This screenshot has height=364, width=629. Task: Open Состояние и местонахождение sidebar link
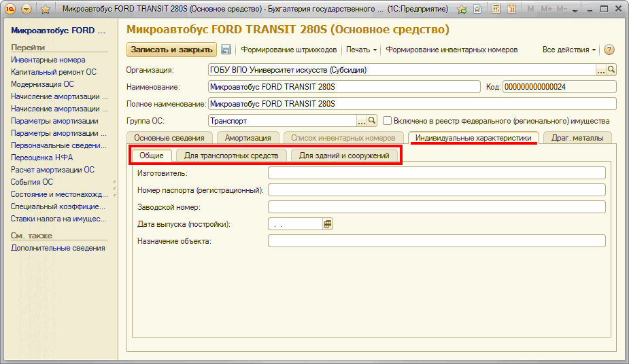pos(59,194)
